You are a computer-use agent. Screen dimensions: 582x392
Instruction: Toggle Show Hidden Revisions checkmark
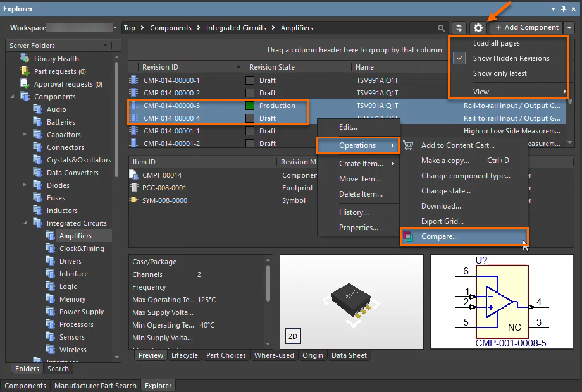pos(459,58)
